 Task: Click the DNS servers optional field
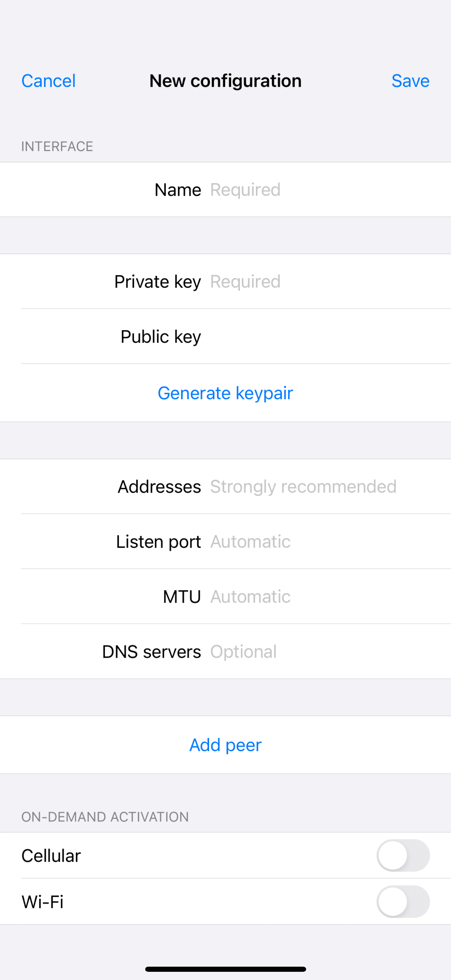[x=304, y=652]
